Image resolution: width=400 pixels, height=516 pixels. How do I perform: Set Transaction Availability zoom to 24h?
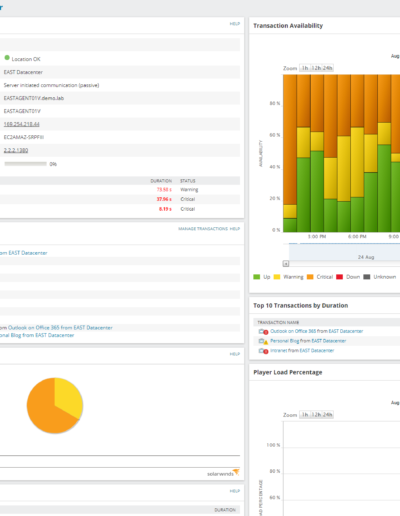[327, 68]
